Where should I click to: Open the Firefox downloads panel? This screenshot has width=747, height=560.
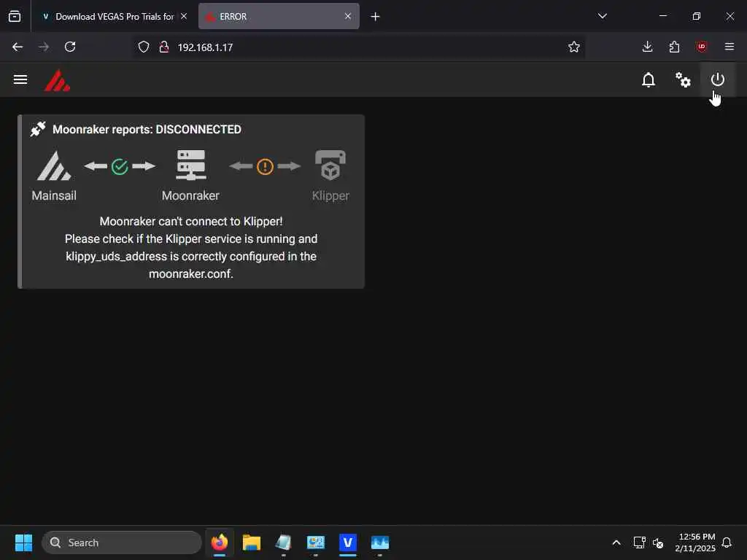647,47
